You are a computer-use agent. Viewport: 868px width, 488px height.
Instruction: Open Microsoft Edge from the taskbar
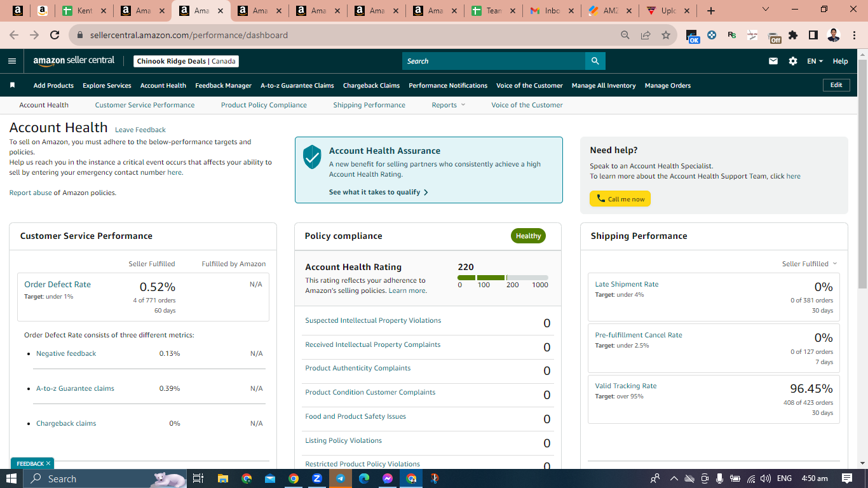(x=363, y=478)
